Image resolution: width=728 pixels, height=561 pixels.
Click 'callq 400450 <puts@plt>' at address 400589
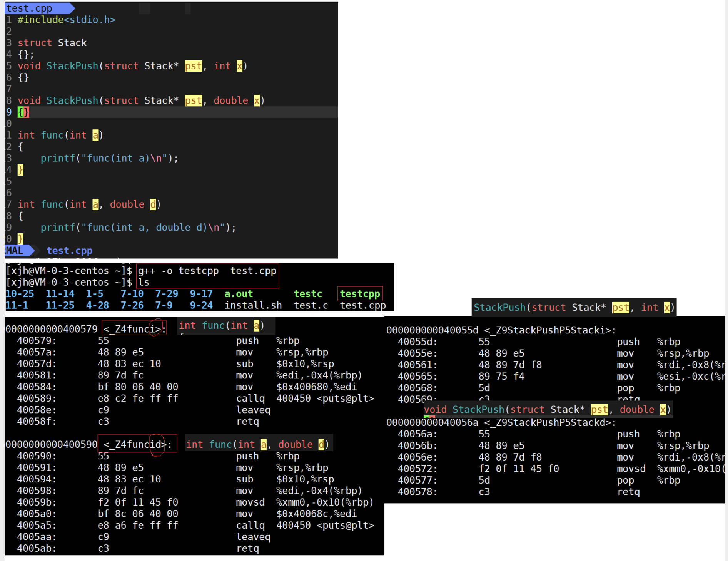click(305, 398)
